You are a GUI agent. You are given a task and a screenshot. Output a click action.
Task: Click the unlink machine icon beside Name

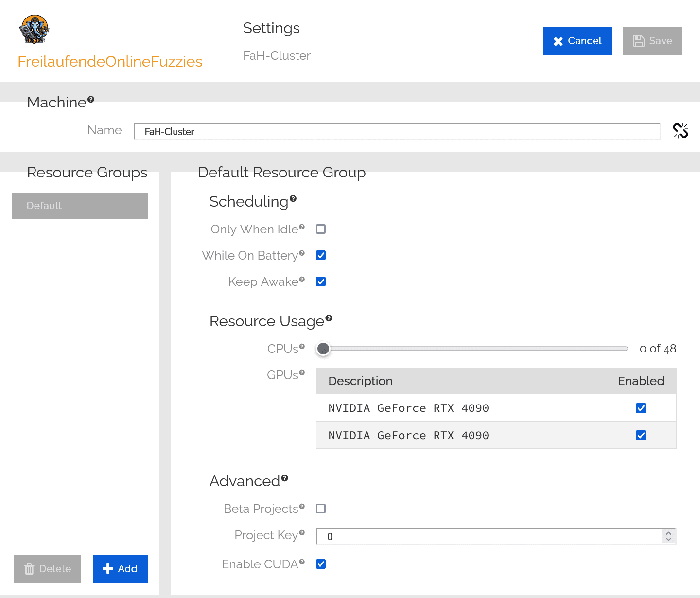(x=680, y=131)
